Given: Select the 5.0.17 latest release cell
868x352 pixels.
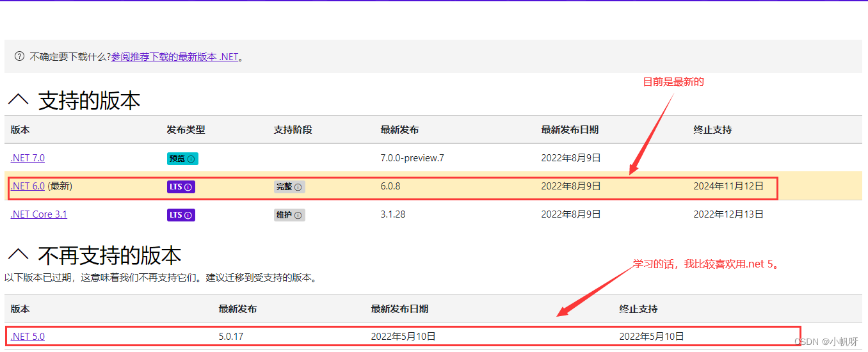Looking at the screenshot, I should [232, 336].
